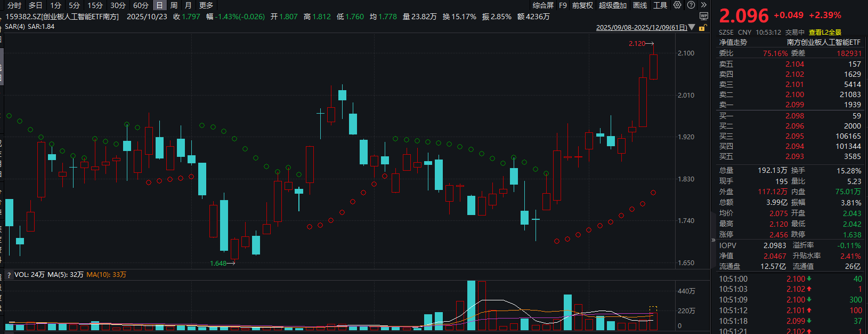Open date range dropdown triangle
This screenshot has height=334, width=868.
(692, 27)
